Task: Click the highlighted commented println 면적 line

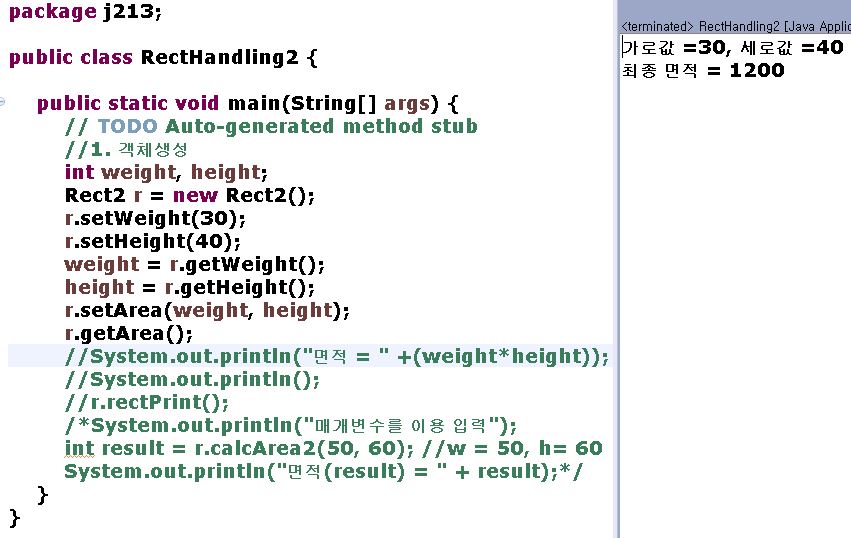Action: click(336, 357)
